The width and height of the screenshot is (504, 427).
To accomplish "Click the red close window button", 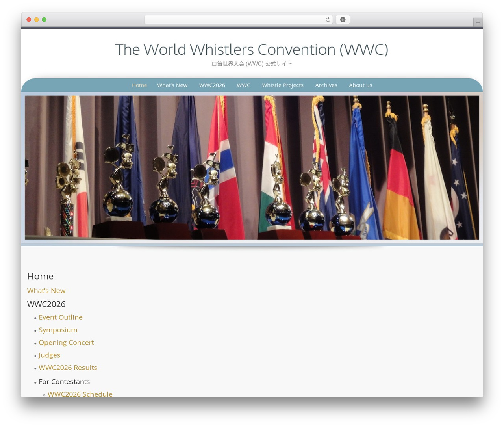I will 29,20.
